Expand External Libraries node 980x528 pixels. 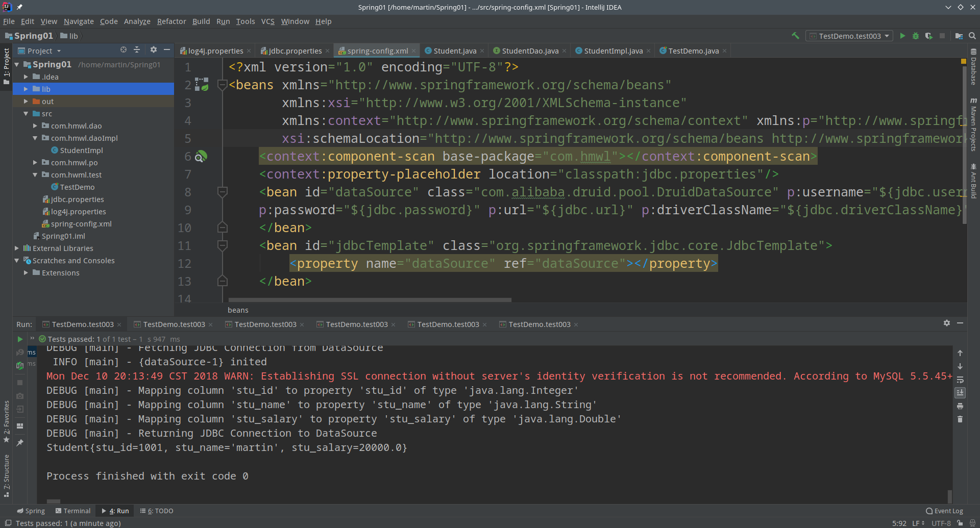point(17,248)
